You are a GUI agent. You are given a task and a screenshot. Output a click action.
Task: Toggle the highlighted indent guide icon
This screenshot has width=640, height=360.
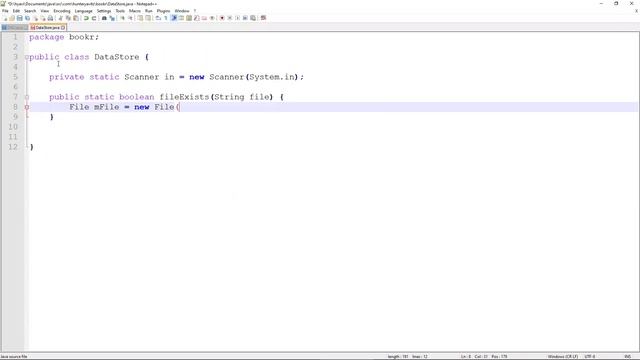click(x=173, y=18)
